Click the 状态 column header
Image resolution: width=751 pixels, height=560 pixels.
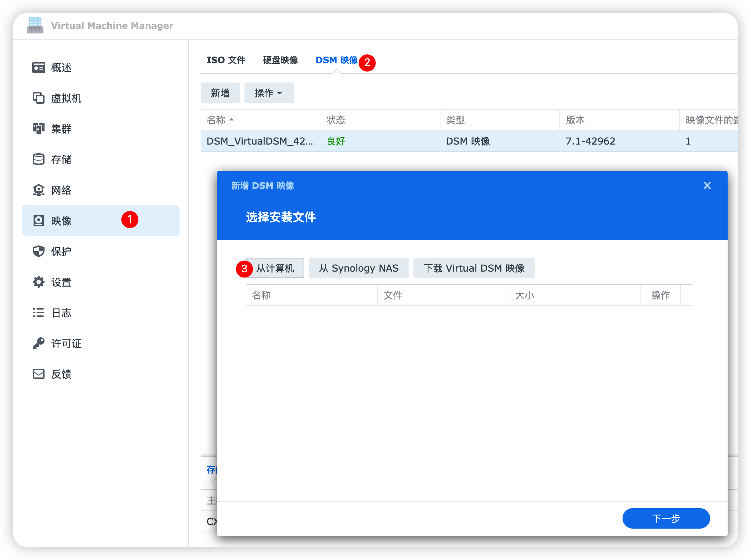(x=380, y=120)
